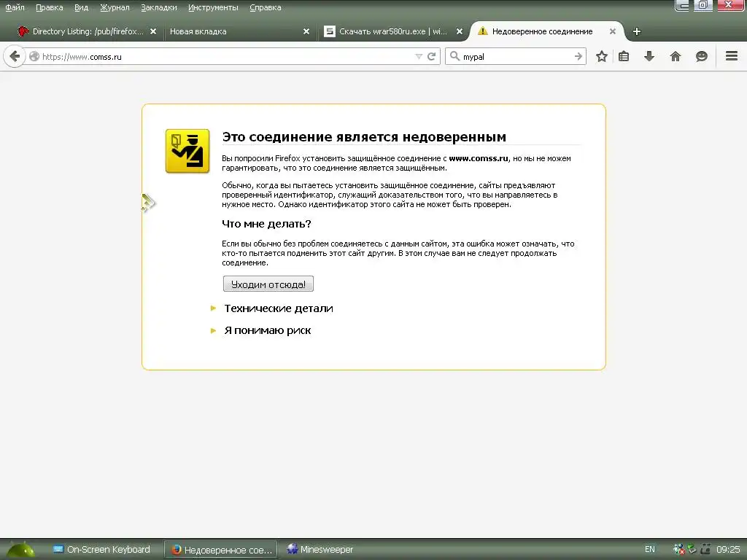The height and width of the screenshot is (560, 747).
Task: Expand Я понимаю риск section
Action: tap(267, 330)
